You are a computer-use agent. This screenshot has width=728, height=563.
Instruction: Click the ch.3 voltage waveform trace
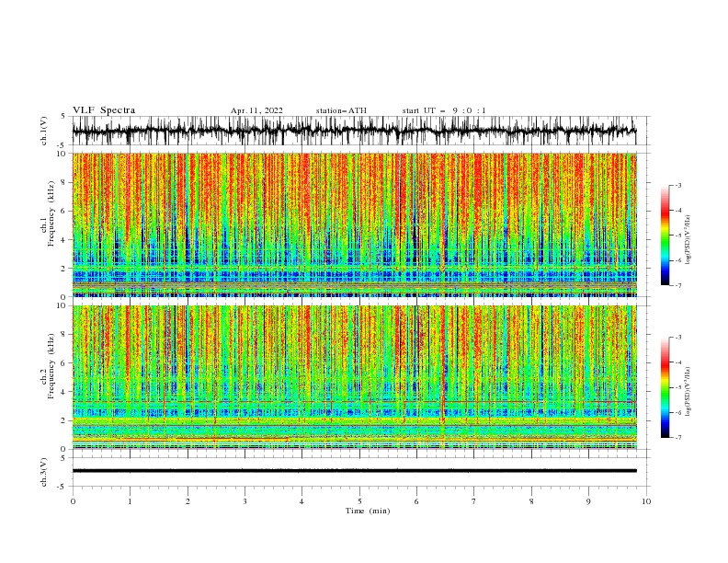355,471
